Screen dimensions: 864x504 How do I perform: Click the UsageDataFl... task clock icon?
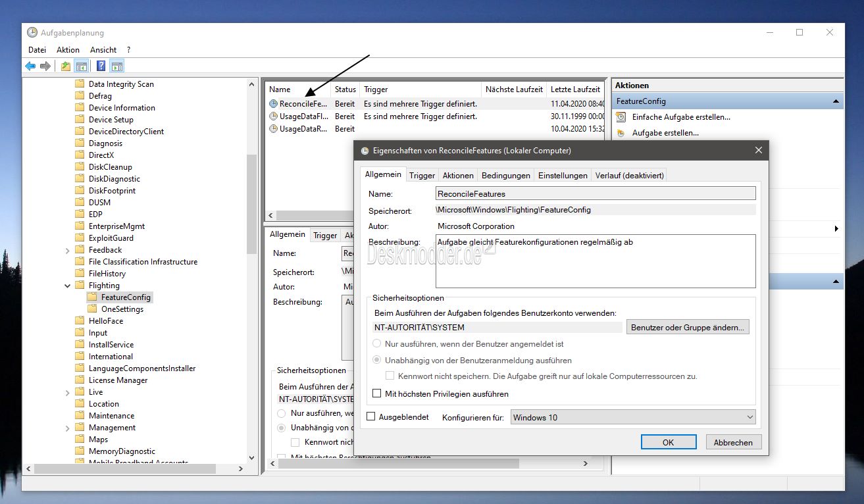pos(274,116)
